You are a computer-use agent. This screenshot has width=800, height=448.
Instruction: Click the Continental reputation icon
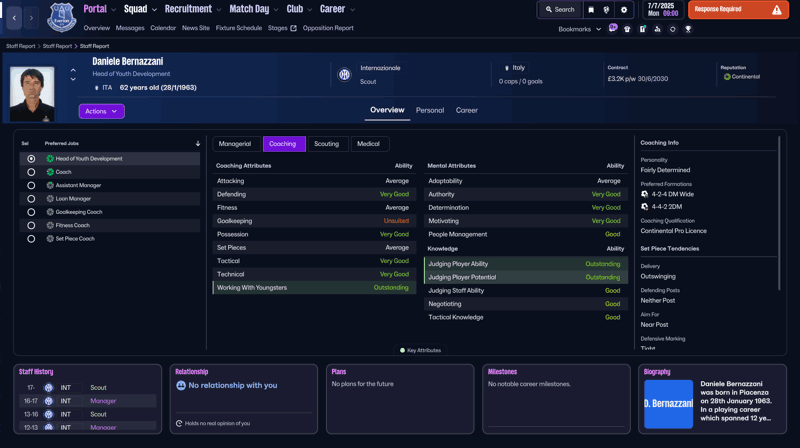pos(727,77)
